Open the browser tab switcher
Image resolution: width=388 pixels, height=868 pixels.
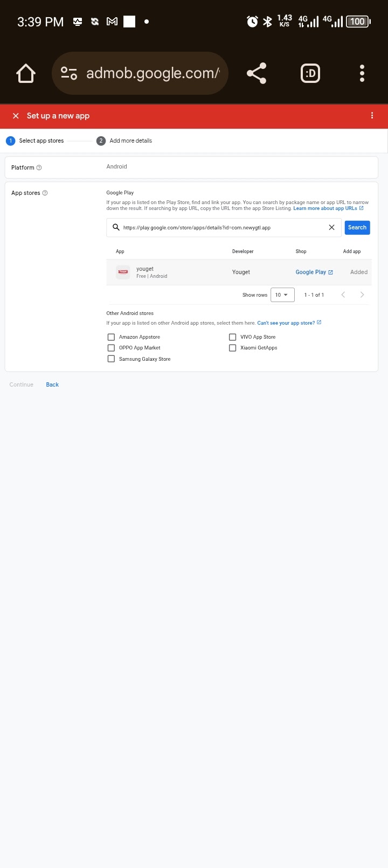(x=310, y=73)
